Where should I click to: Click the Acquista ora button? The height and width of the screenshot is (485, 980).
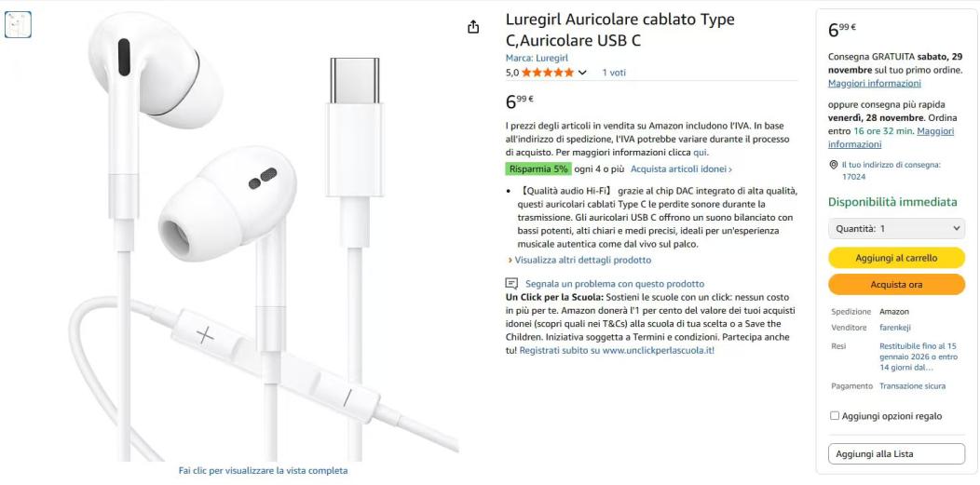click(x=896, y=285)
